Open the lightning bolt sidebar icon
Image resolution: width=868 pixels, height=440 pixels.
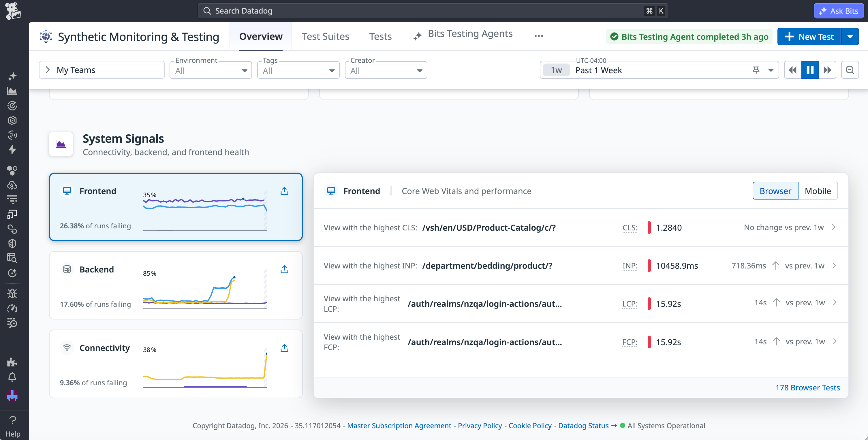(12, 149)
